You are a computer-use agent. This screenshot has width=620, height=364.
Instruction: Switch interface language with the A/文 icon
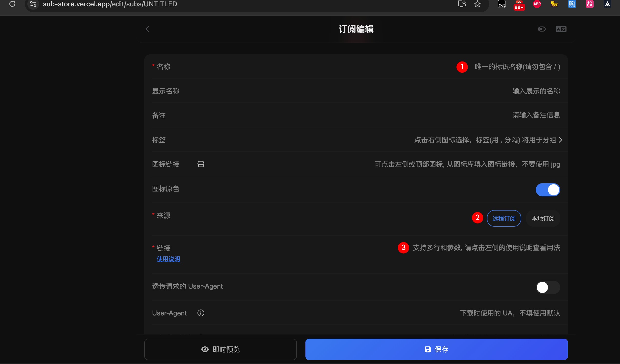click(561, 29)
